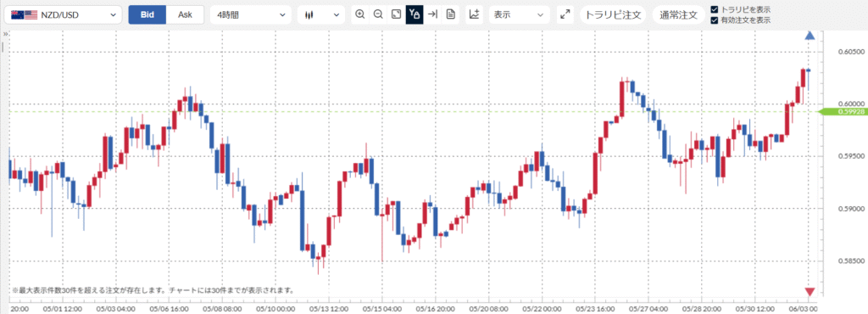Click the blue up triangle order marker
868x314 pixels.
(810, 36)
